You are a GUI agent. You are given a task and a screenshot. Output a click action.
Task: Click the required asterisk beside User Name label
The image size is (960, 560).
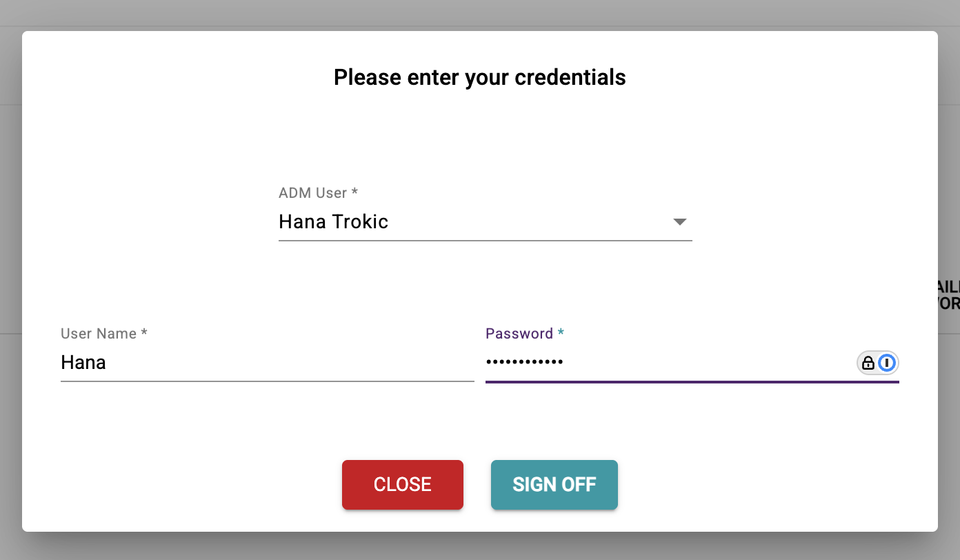pos(144,334)
